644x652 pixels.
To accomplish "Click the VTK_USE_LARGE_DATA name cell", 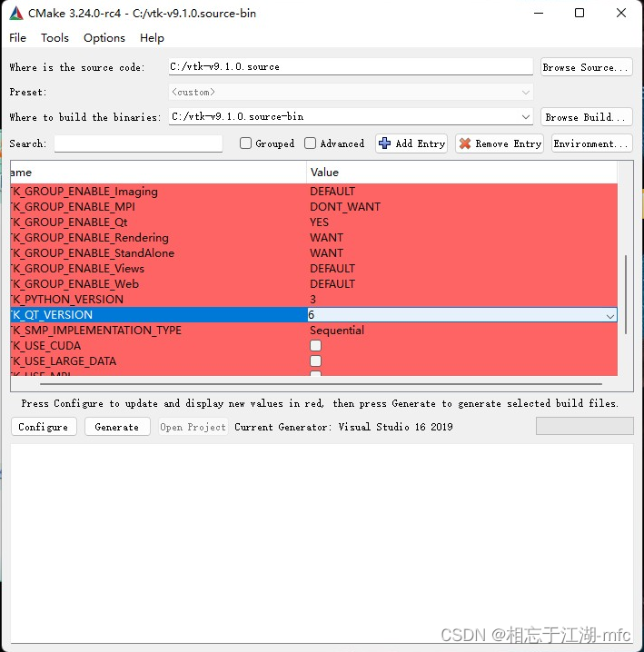I will [159, 361].
